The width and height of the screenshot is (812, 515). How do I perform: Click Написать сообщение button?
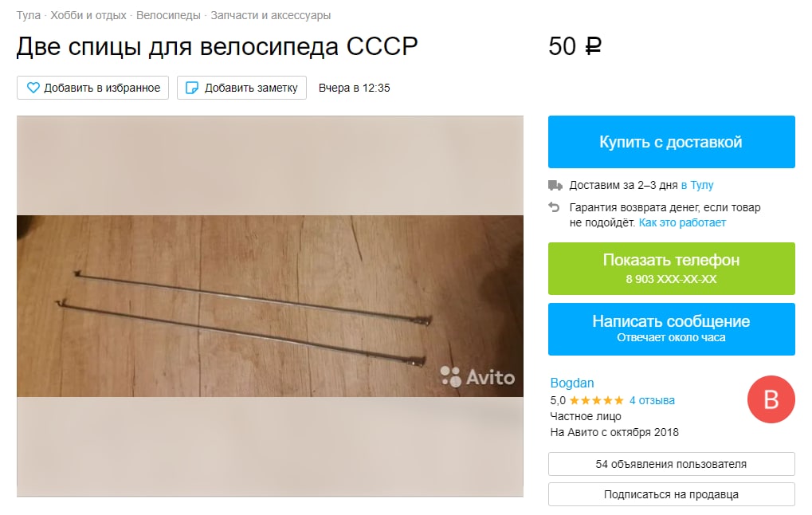(671, 329)
